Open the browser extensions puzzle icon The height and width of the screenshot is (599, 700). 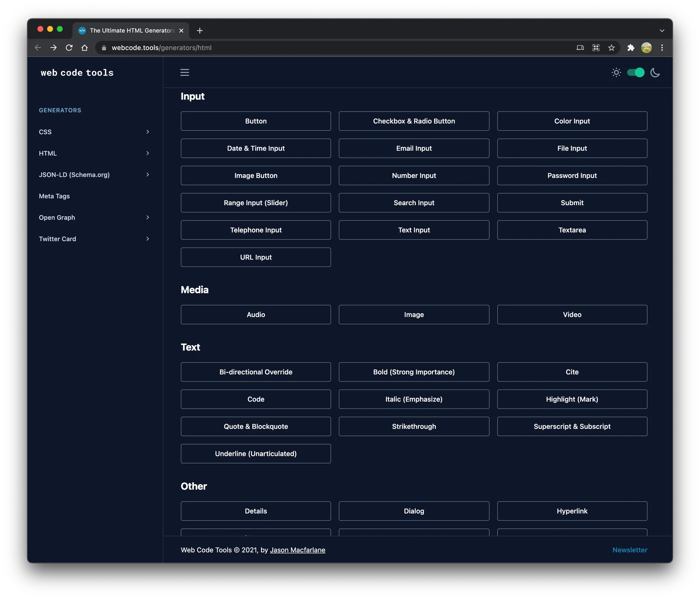pyautogui.click(x=631, y=48)
